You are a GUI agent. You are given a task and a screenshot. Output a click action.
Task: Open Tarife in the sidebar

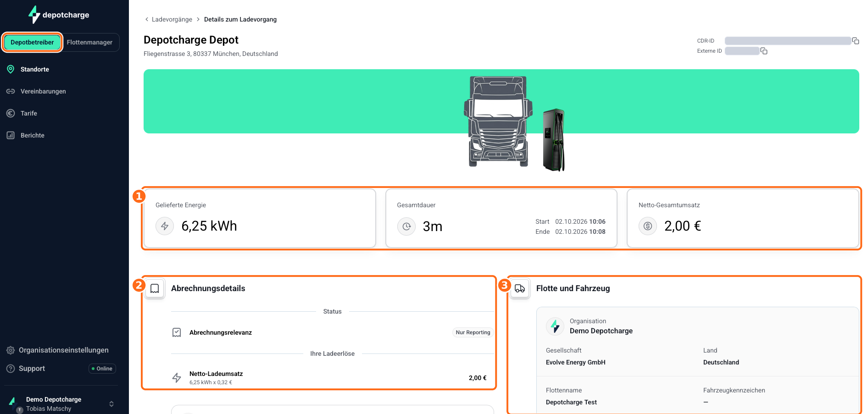[x=28, y=113]
